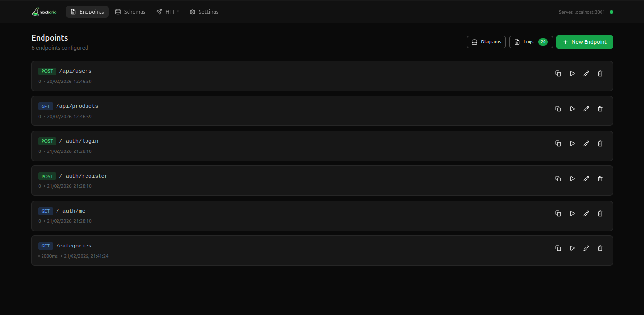Viewport: 644px width, 315px height.
Task: Select the Endpoints tab
Action: [87, 12]
